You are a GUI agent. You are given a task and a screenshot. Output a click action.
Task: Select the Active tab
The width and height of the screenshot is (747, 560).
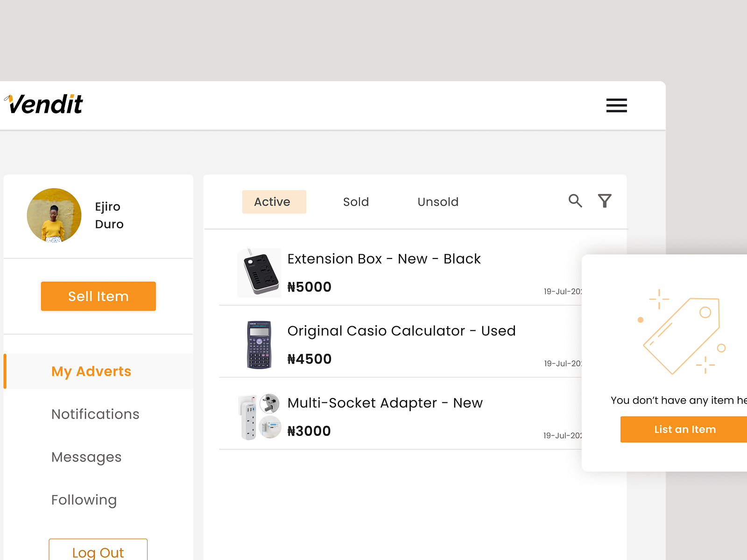[x=274, y=202]
